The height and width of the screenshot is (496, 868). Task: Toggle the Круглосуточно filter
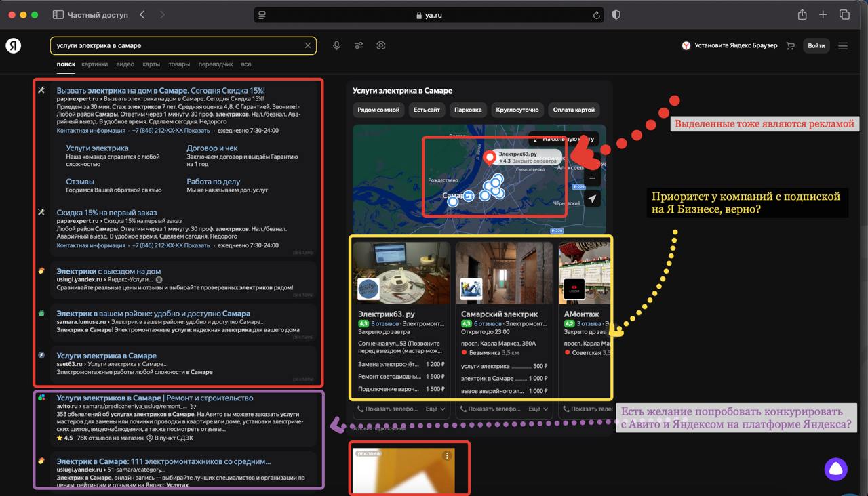click(517, 110)
